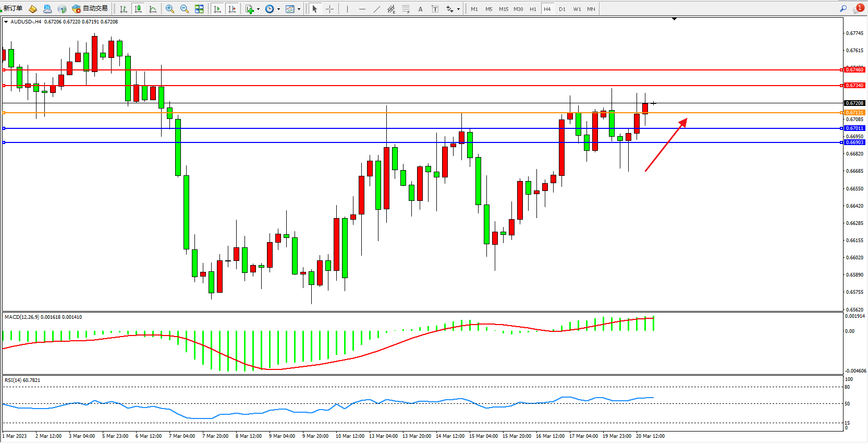This screenshot has width=868, height=443.
Task: Click the tile windows icon
Action: [x=199, y=9]
